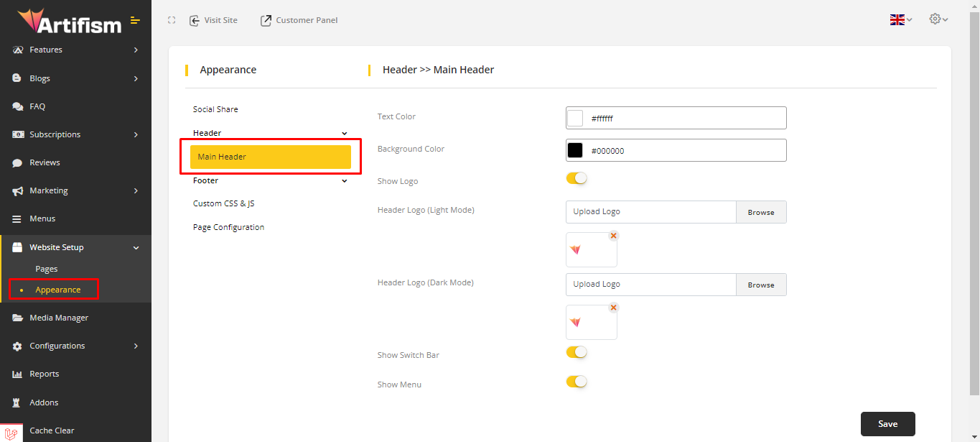Open the Custom CSS & JS section
The height and width of the screenshot is (442, 980).
click(x=223, y=203)
